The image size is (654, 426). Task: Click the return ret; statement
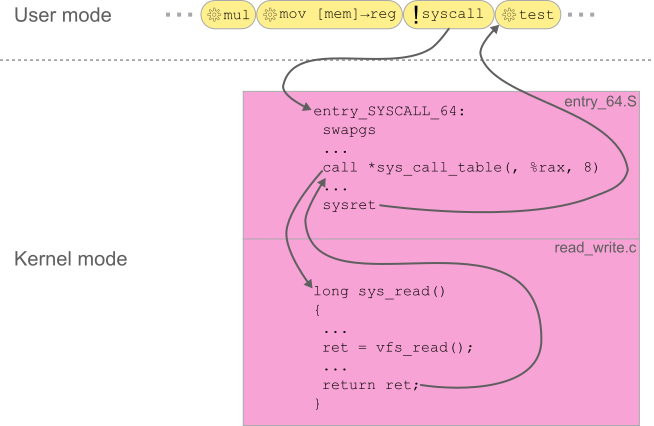tap(371, 385)
